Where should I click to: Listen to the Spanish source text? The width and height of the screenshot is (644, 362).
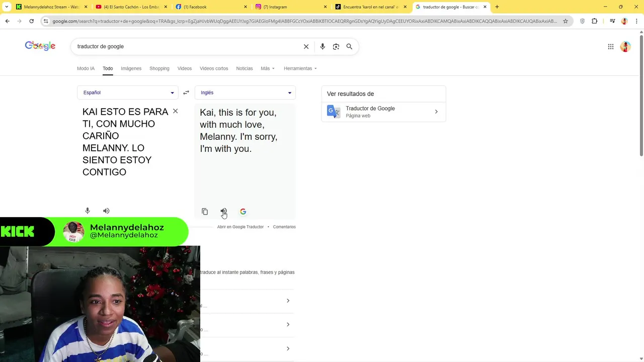[106, 211]
